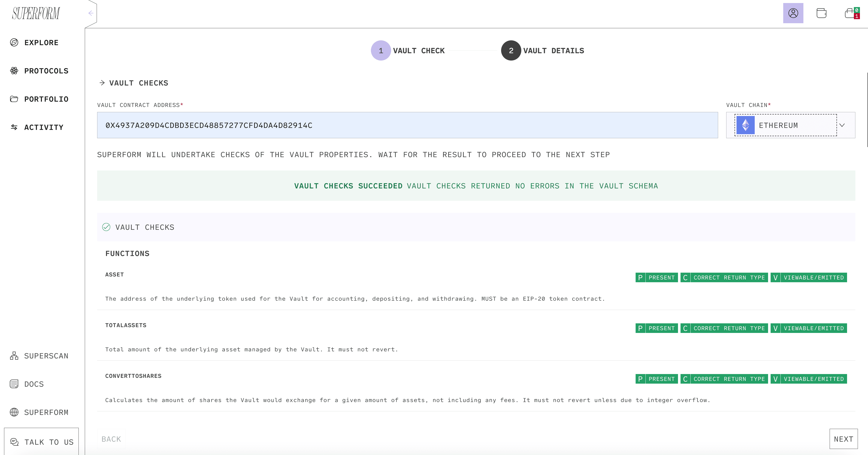Click the Activity arrows icon

click(14, 127)
